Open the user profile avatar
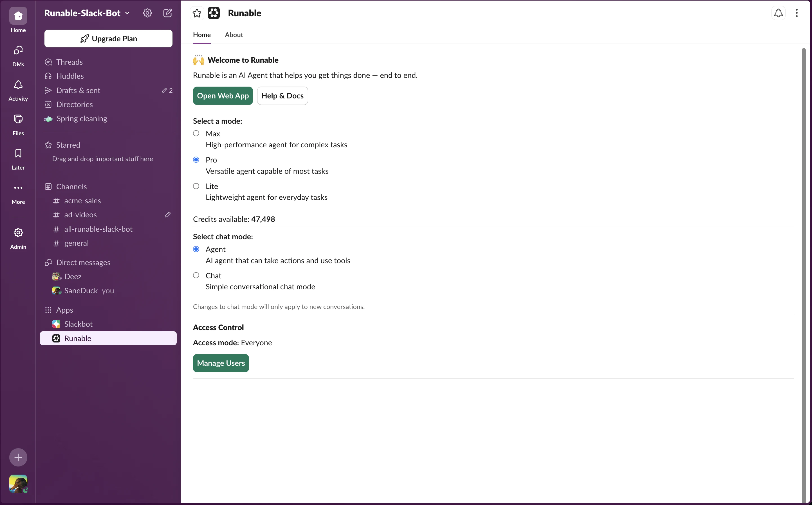The width and height of the screenshot is (812, 505). point(18,484)
